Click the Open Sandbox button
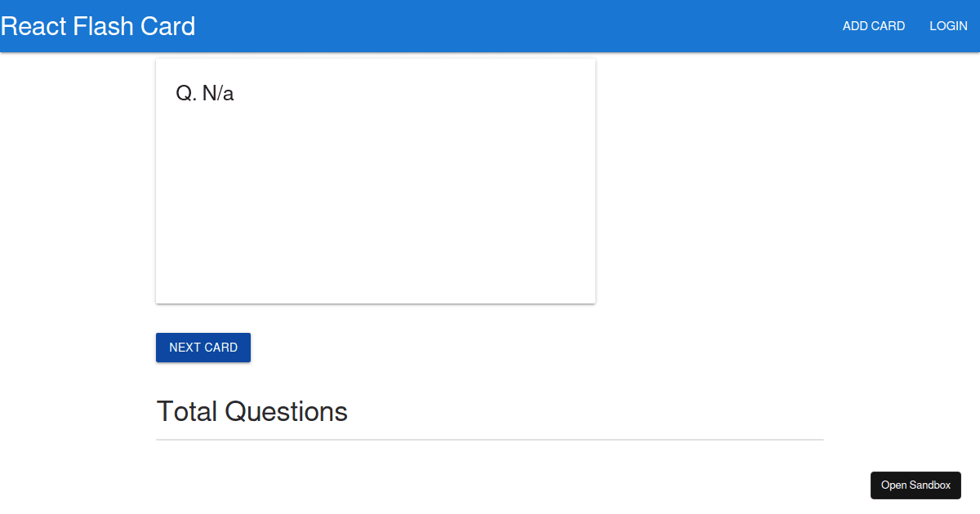 pyautogui.click(x=915, y=485)
